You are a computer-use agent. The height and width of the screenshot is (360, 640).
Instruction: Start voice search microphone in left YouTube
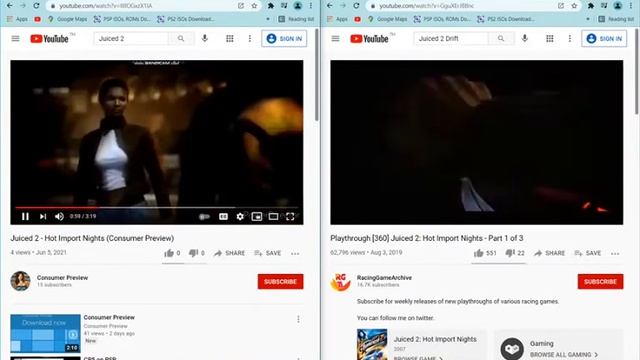coord(205,38)
